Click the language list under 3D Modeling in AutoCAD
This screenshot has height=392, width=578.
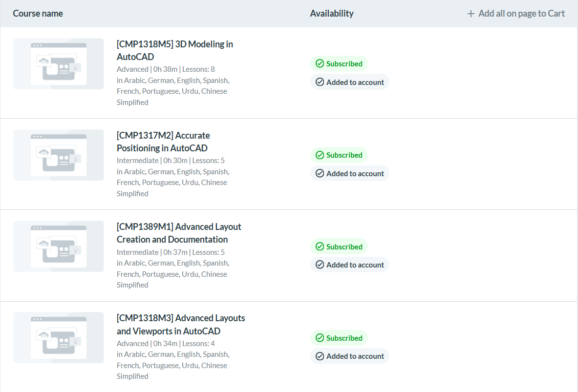[x=173, y=91]
